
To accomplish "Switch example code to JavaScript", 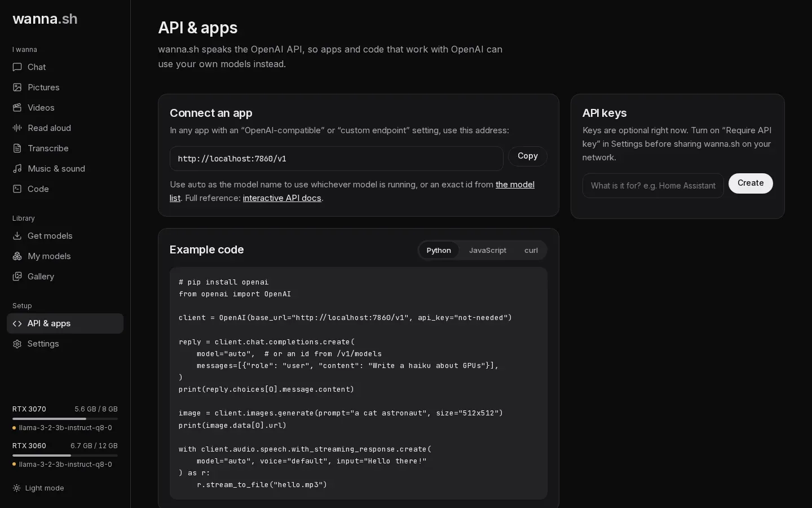I will tap(488, 250).
